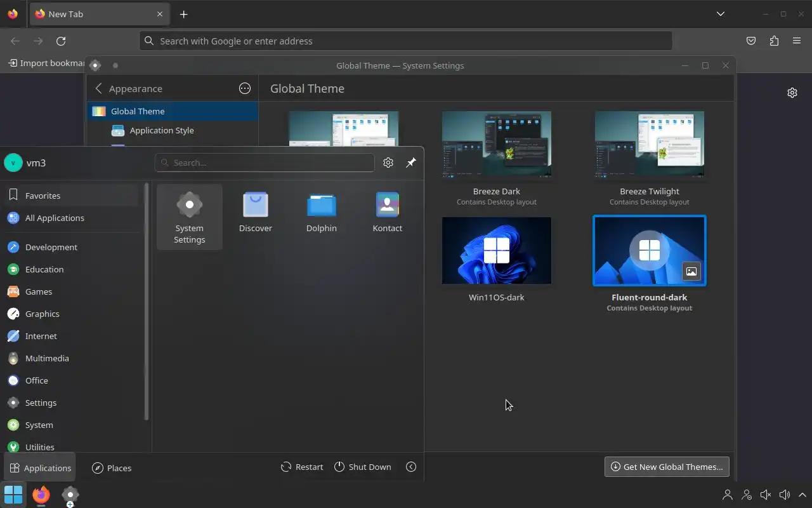Viewport: 812px width, 508px height.
Task: Click the muted speaker tray icon
Action: pos(766,495)
